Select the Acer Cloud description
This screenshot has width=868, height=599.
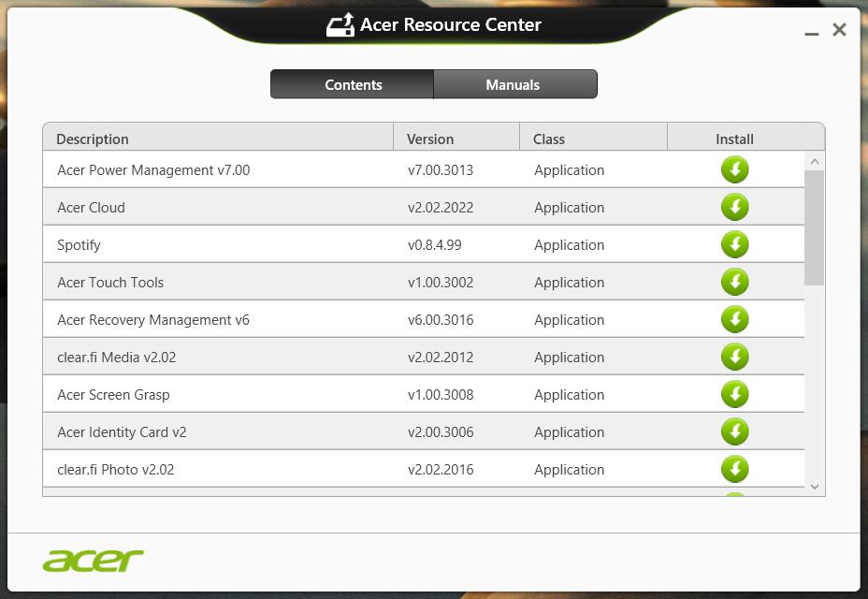pos(92,207)
